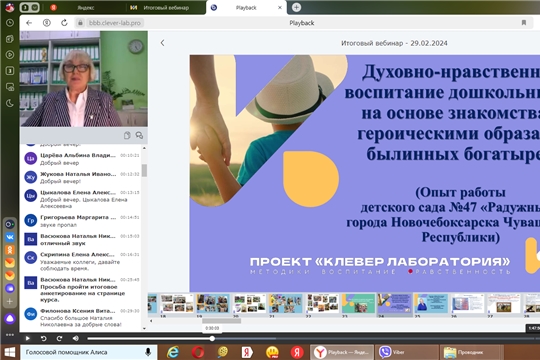Toggle dark mode moon icon
Viewport: 540px width, 360px height.
tap(10, 103)
